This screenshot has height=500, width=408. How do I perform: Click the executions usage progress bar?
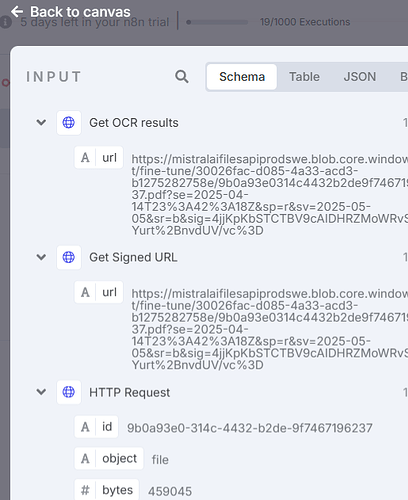point(217,22)
